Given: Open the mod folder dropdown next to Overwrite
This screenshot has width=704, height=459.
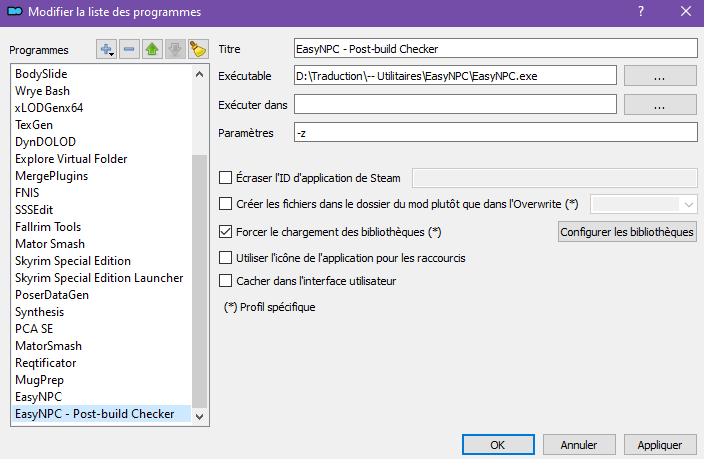Looking at the screenshot, I should tap(643, 204).
